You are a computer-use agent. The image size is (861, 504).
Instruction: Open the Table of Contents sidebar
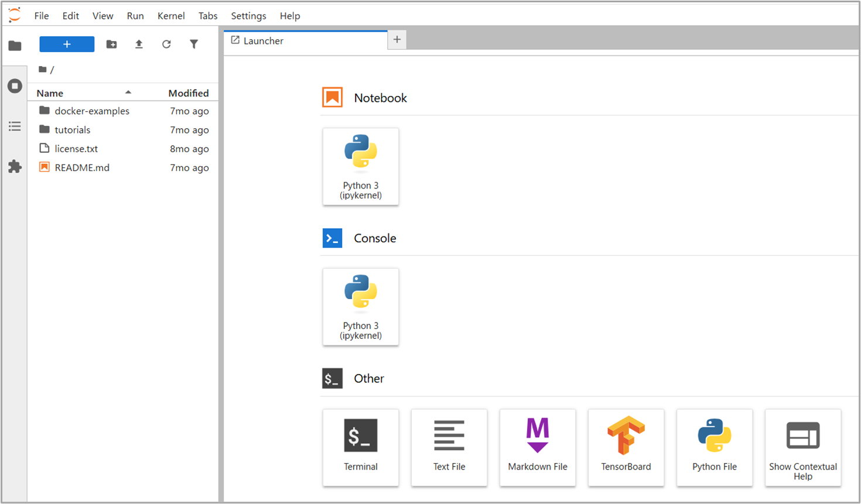pos(15,126)
